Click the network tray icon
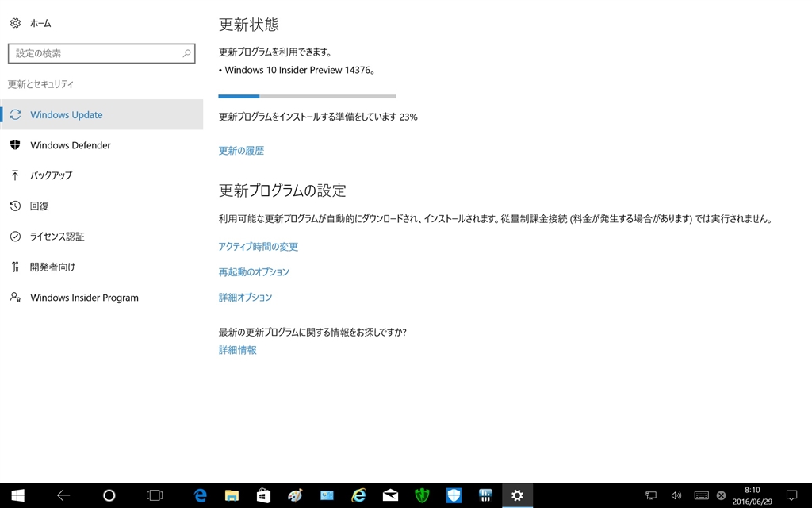Screen dimensions: 812x508 pyautogui.click(x=651, y=495)
